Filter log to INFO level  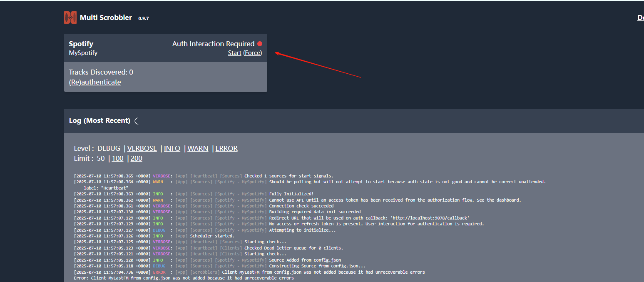[x=172, y=148]
